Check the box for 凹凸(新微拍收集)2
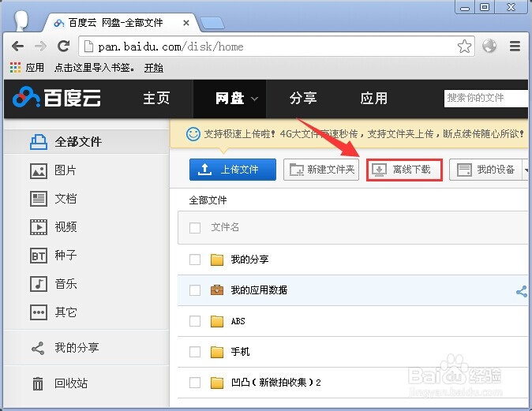The height and width of the screenshot is (411, 532). 195,383
